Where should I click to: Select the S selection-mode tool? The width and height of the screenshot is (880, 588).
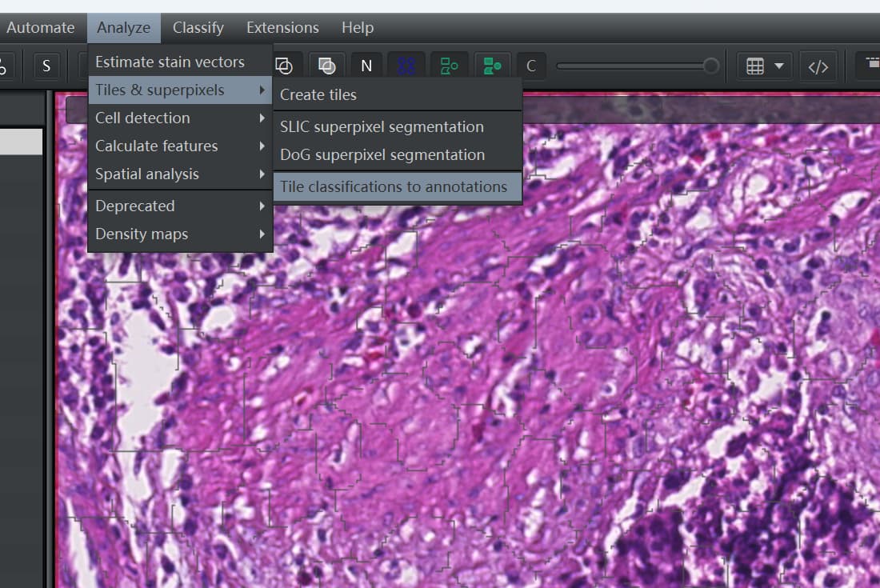46,66
